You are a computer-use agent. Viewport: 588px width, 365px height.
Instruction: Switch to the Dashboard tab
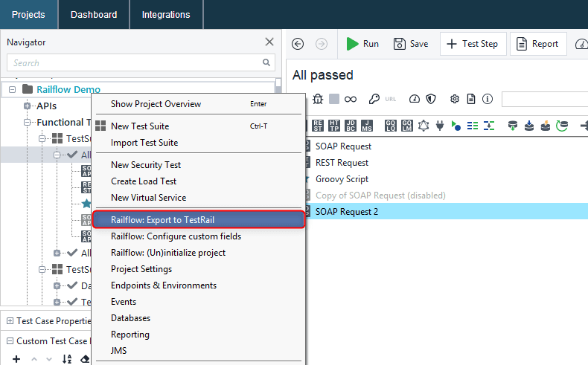(94, 15)
